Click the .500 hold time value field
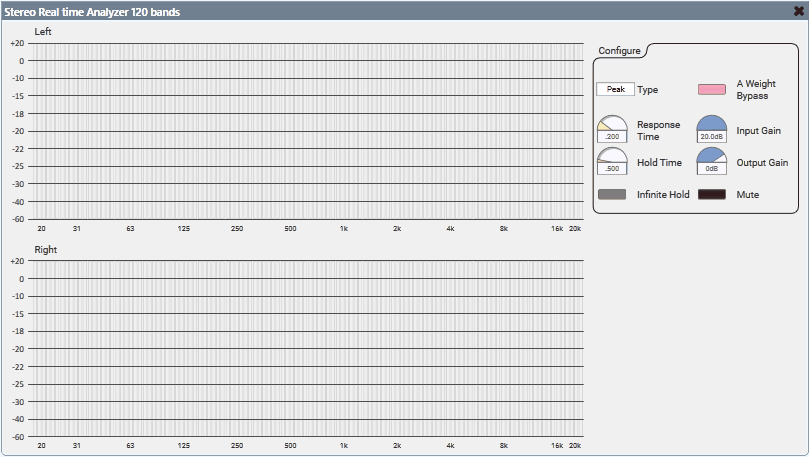This screenshot has height=457, width=809. coord(612,169)
